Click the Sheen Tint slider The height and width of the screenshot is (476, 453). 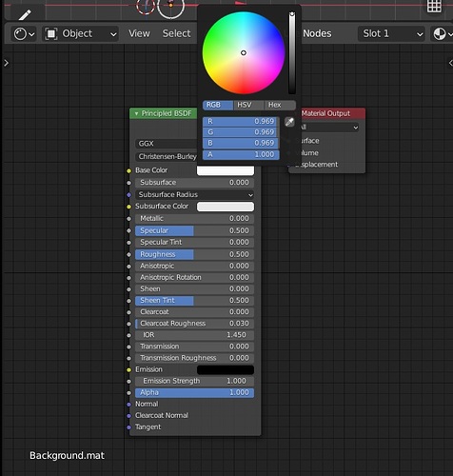click(x=194, y=301)
